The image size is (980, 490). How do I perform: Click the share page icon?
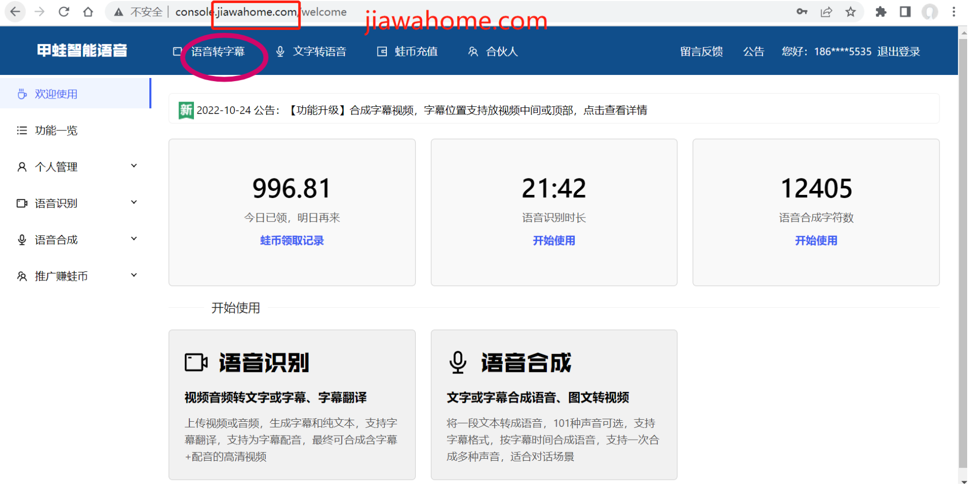point(826,11)
